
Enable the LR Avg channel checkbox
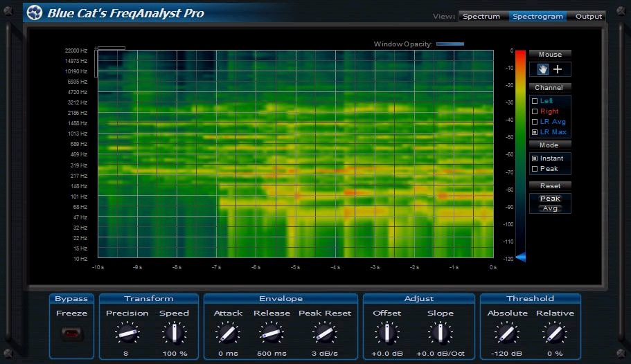(535, 122)
